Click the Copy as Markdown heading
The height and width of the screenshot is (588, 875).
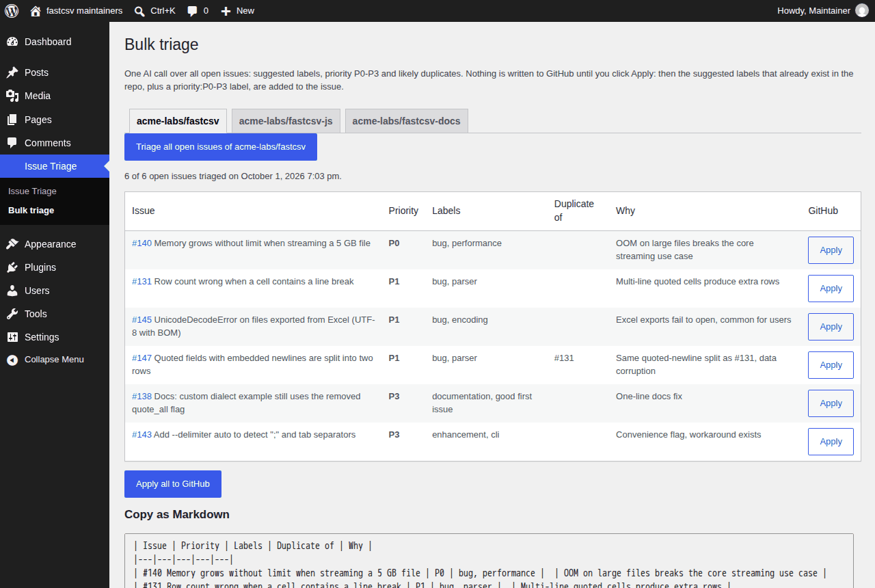pyautogui.click(x=177, y=515)
